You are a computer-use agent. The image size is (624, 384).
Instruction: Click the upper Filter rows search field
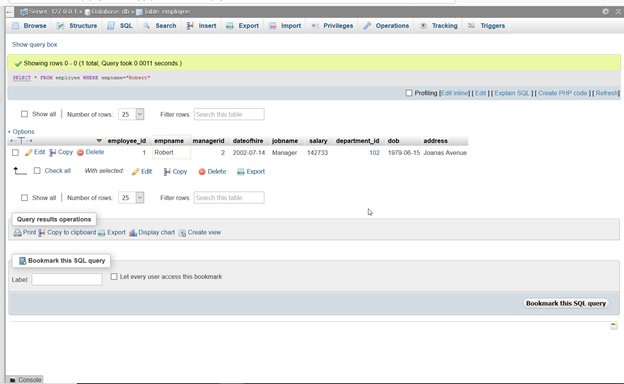coord(229,114)
